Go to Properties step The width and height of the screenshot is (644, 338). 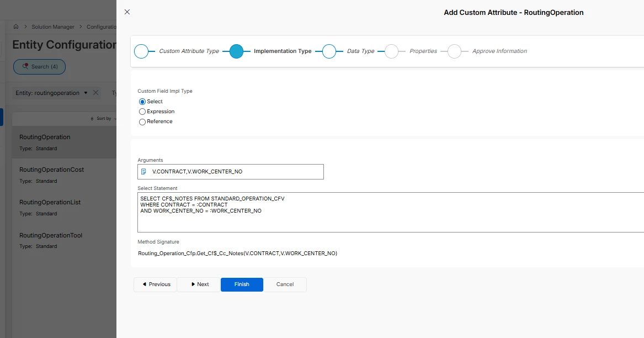pos(391,51)
